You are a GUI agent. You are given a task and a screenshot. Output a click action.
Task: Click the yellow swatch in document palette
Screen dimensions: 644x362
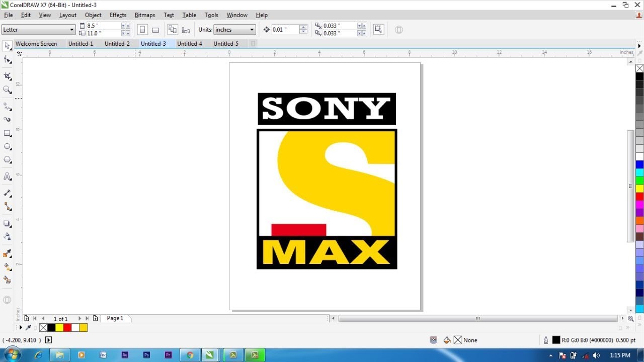59,327
